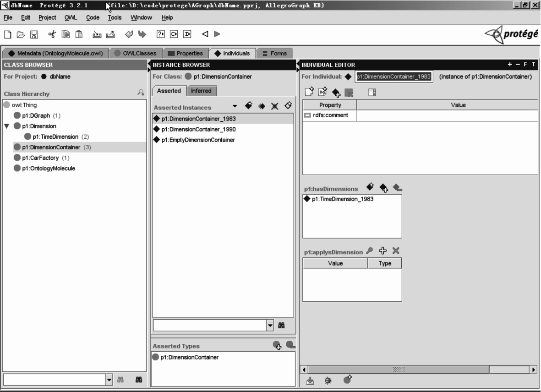Click the Back navigation triangle icon
The height and width of the screenshot is (392, 541).
(x=205, y=34)
